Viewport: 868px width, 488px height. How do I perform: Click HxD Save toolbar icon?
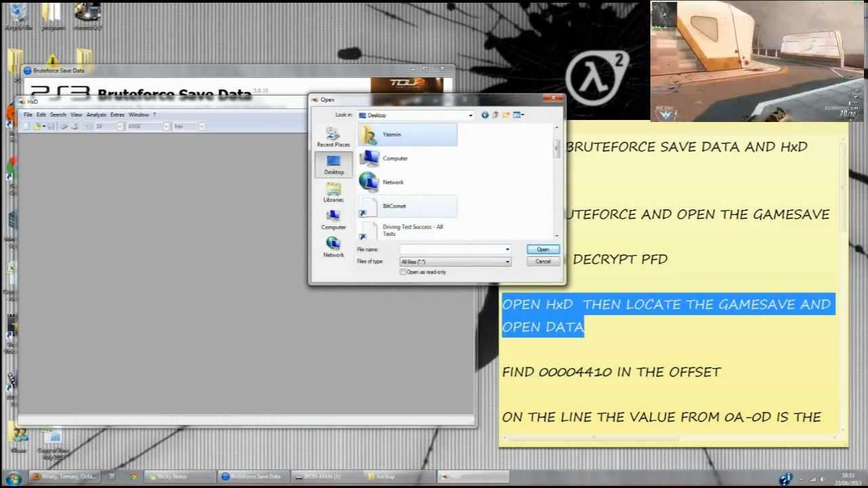coord(51,127)
